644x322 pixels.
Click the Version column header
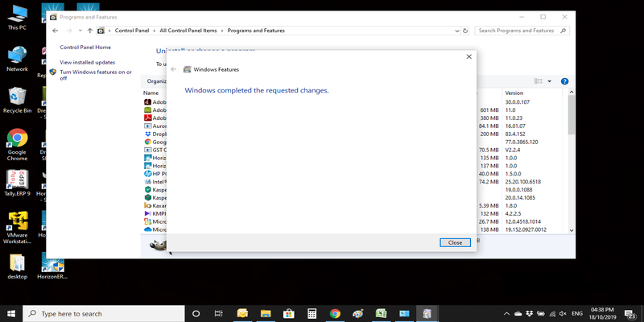(514, 93)
